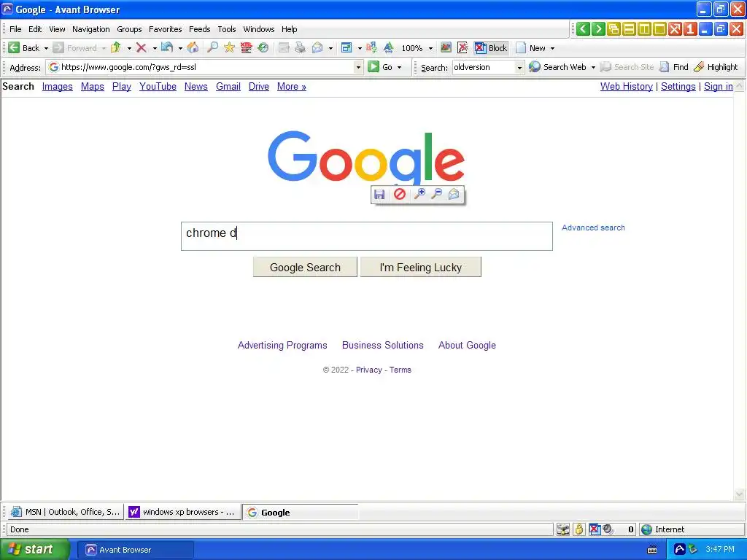Open History with the green clock icon

pos(263,47)
